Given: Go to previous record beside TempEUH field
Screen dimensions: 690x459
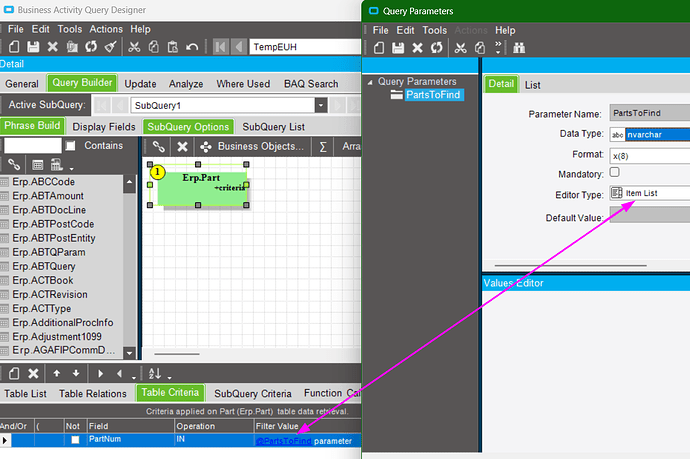Looking at the screenshot, I should 239,47.
